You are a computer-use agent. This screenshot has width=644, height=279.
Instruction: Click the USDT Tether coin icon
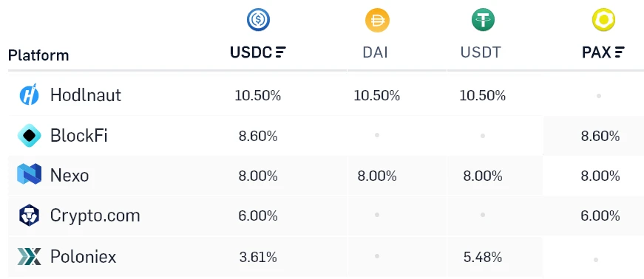tap(483, 20)
